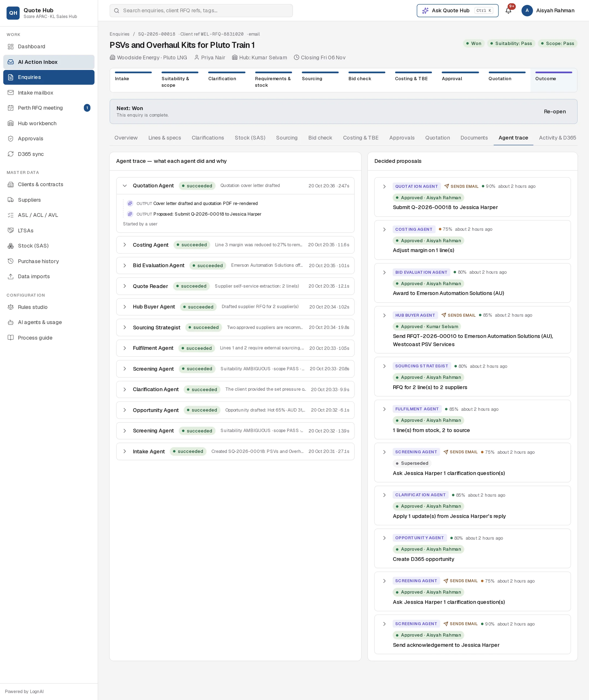Click the Re-open button
589x700 pixels.
[555, 112]
